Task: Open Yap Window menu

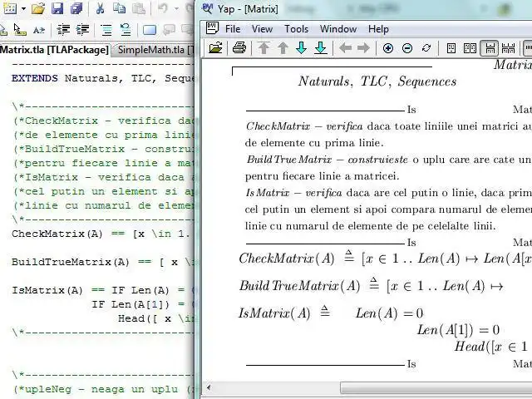Action: click(x=338, y=29)
